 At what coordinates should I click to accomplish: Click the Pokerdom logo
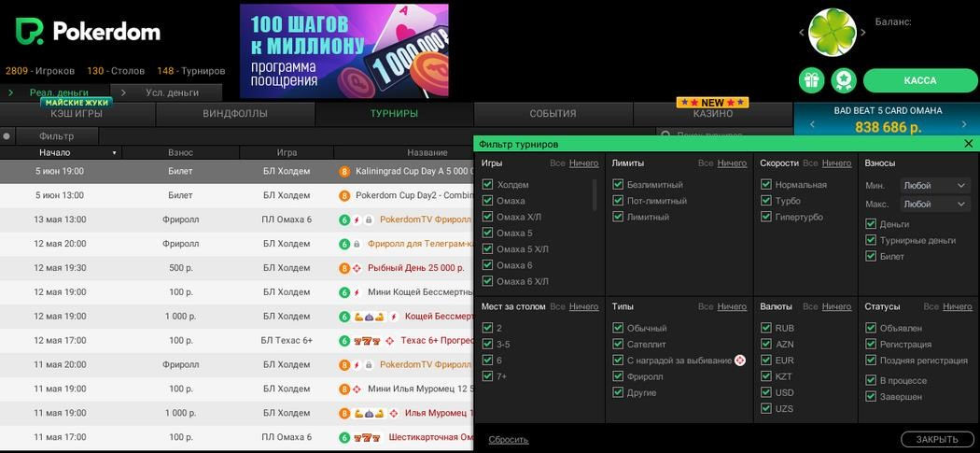[88, 31]
